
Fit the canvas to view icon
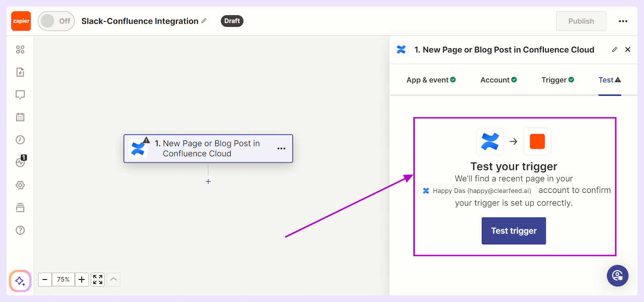(98, 279)
